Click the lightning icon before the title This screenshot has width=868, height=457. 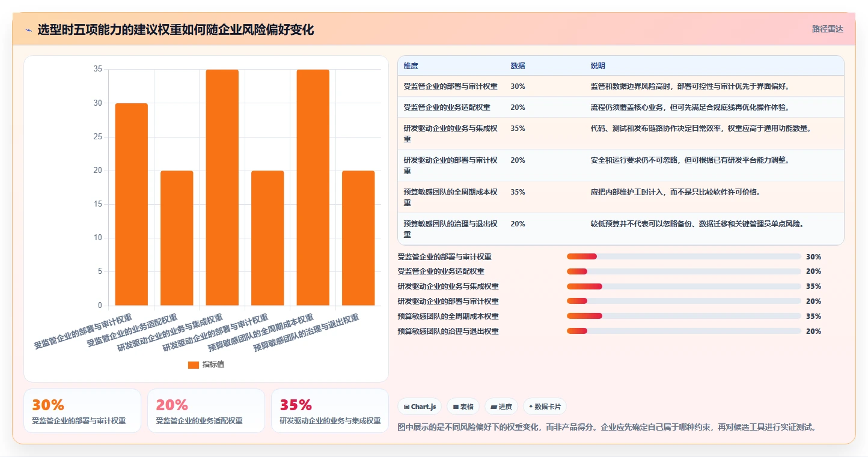28,29
